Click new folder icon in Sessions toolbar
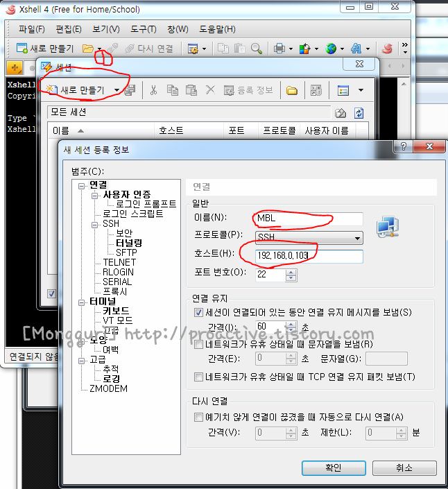448x489 pixels. pos(292,90)
